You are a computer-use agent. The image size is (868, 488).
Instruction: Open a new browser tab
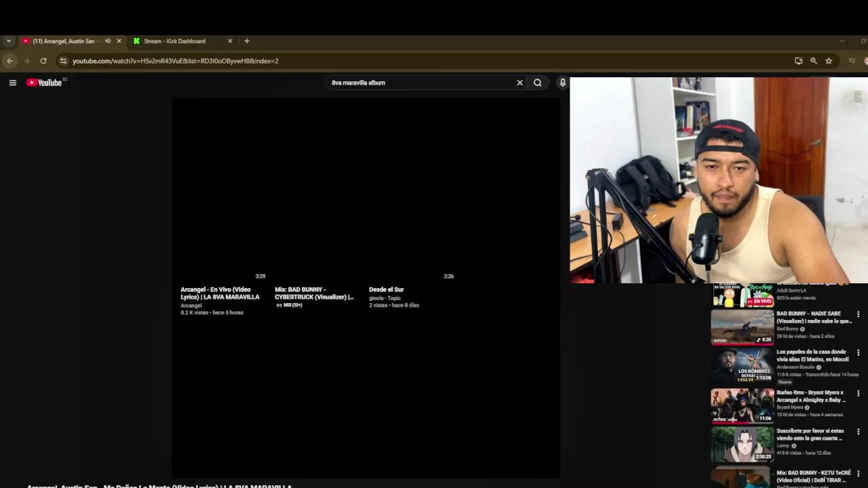pos(247,41)
